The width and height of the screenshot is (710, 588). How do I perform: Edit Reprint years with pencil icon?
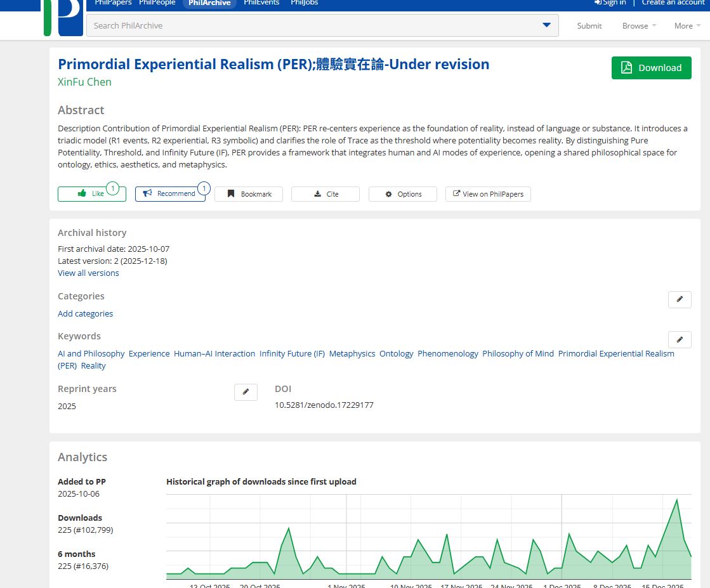click(x=246, y=392)
